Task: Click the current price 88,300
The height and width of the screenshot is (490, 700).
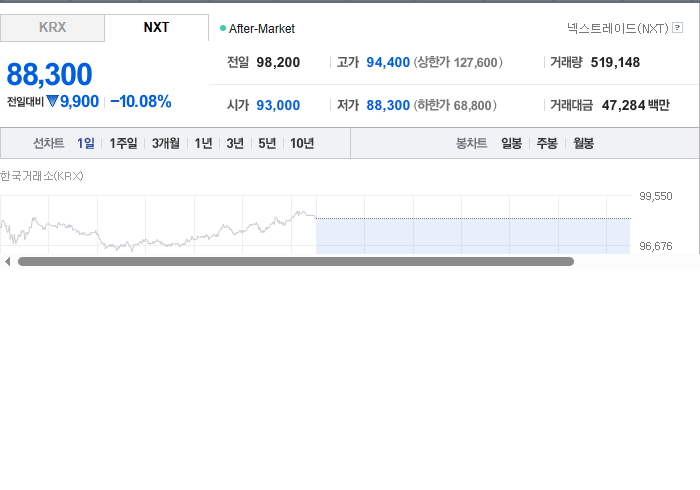Action: (x=50, y=74)
